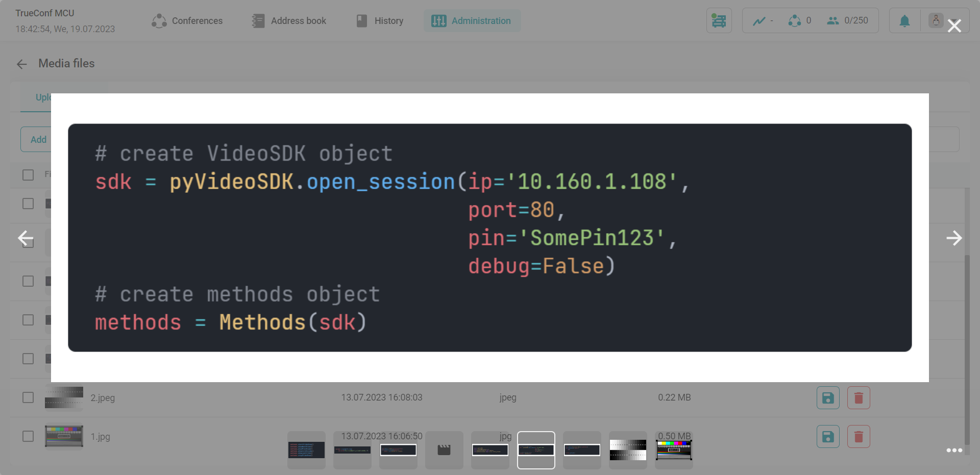Click the active conferences counter icon

pyautogui.click(x=794, y=21)
